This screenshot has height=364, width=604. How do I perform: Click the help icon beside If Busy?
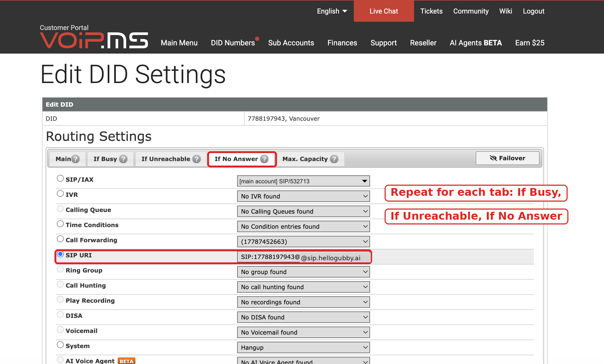[123, 159]
